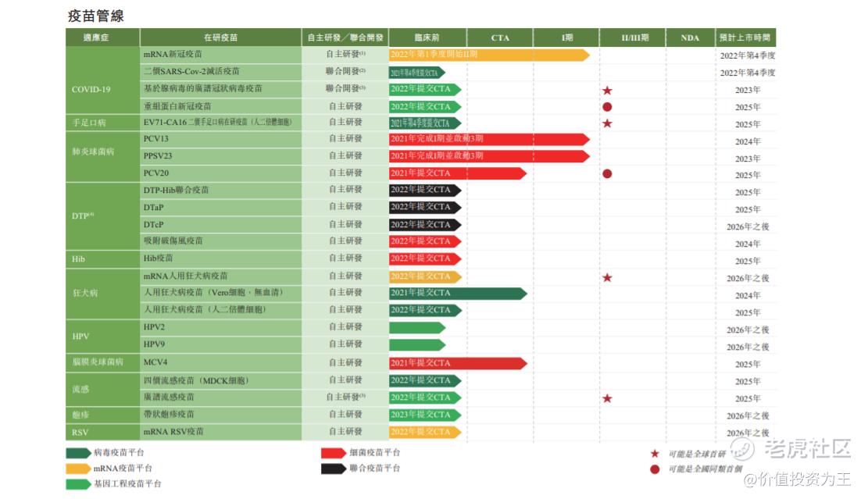
Task: Click the 2023年 launch year for PPSV23
Action: click(748, 159)
